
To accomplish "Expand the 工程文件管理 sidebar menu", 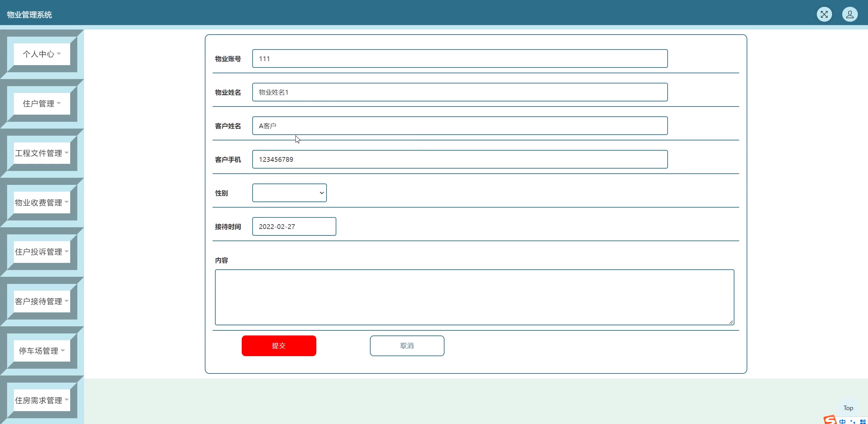I will click(x=42, y=153).
